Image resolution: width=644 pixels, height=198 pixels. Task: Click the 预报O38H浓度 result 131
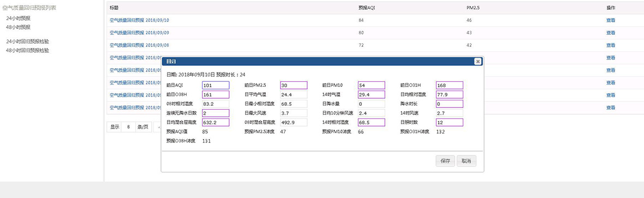tap(207, 141)
